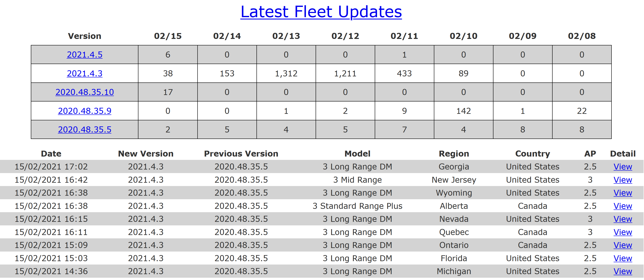Click the Previous Version column header

(241, 154)
